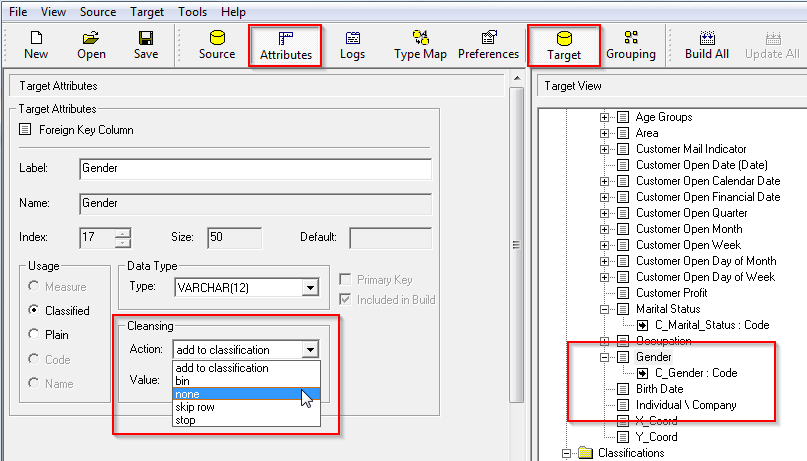Select the Classified usage radio button
This screenshot has width=807, height=461.
pos(36,311)
